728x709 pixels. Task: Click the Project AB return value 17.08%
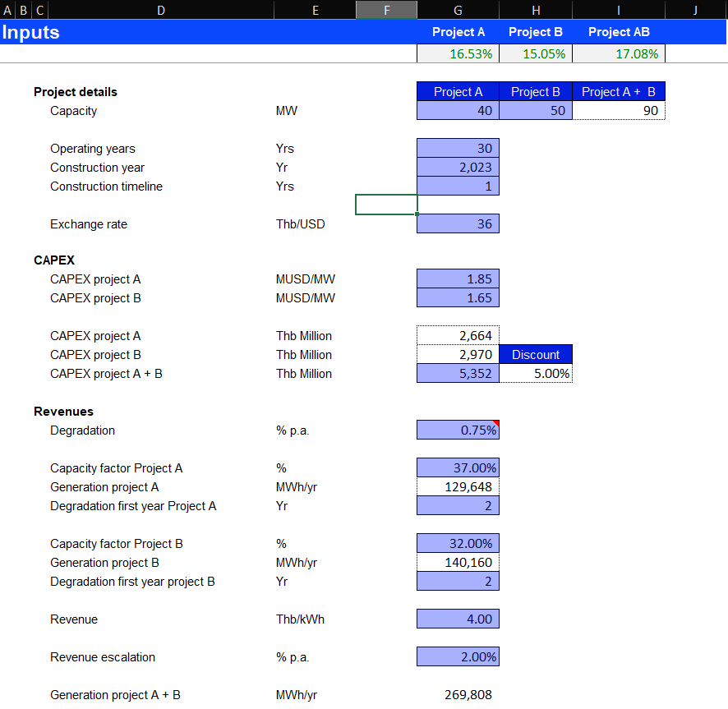coord(618,54)
